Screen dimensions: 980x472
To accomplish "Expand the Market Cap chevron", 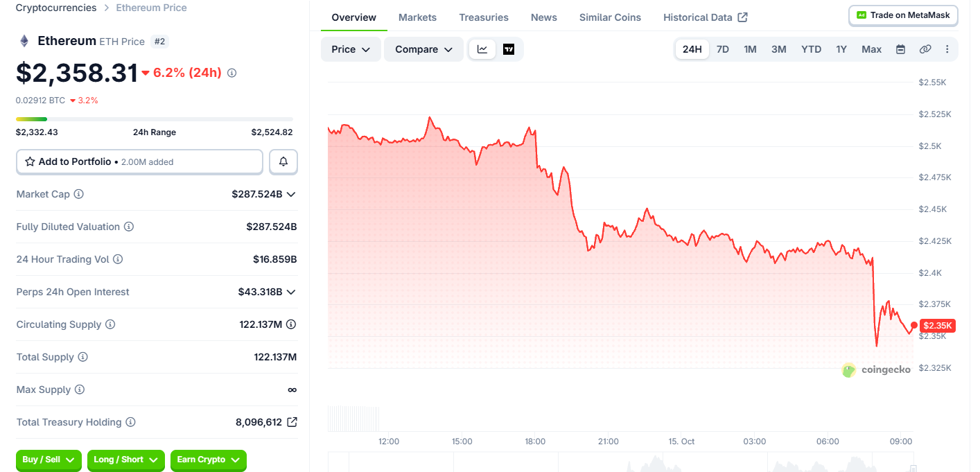I will 291,194.
